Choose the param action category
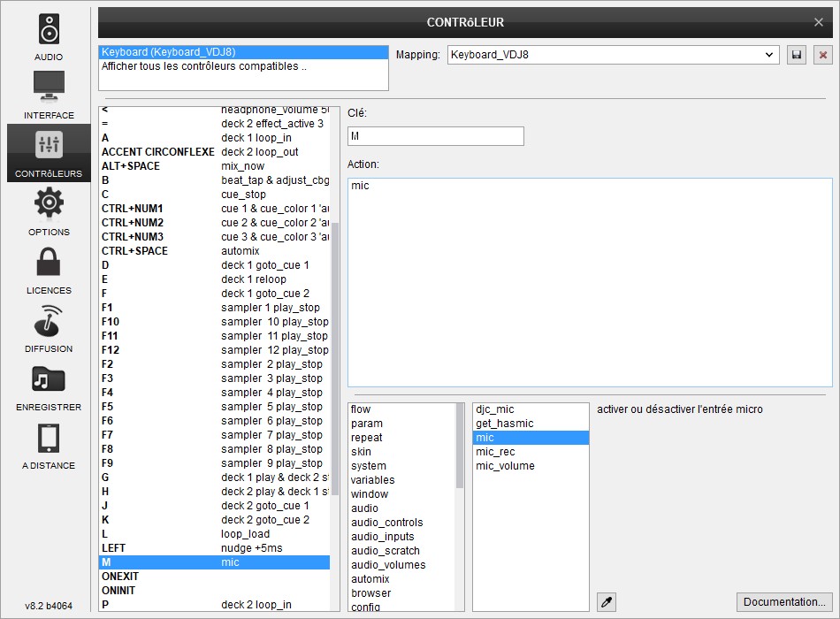This screenshot has width=840, height=619. [x=401, y=424]
